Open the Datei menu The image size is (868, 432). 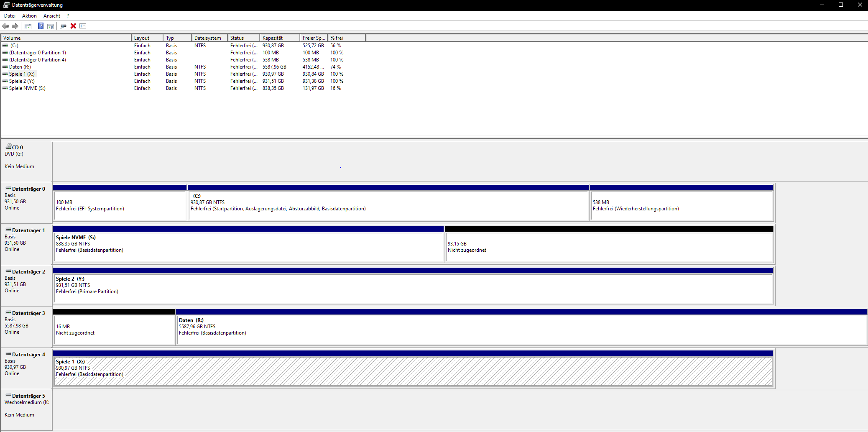(10, 16)
